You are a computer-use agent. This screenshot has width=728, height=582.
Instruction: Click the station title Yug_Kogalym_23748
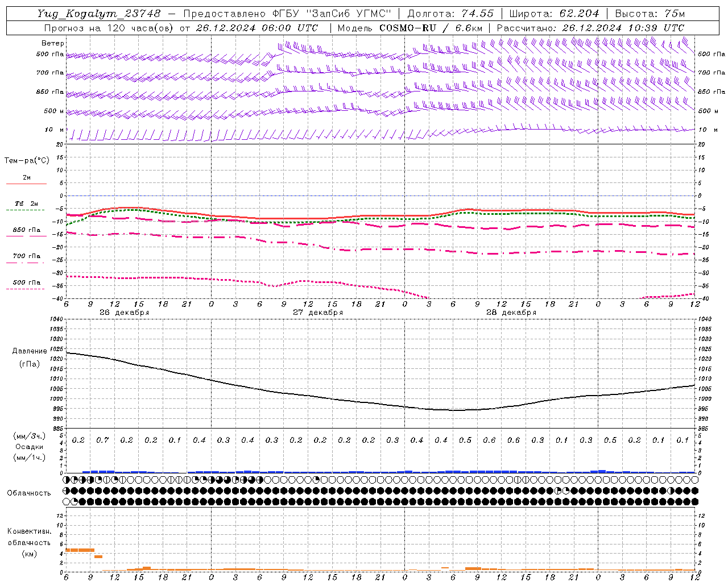pos(99,14)
